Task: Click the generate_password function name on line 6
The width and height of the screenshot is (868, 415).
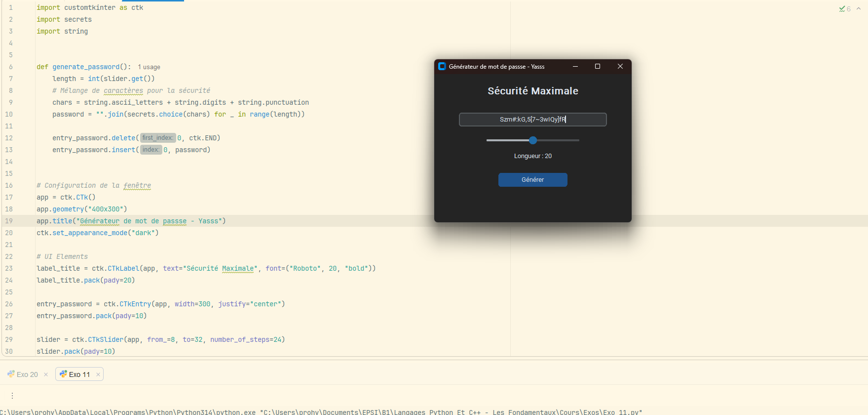Action: [86, 67]
